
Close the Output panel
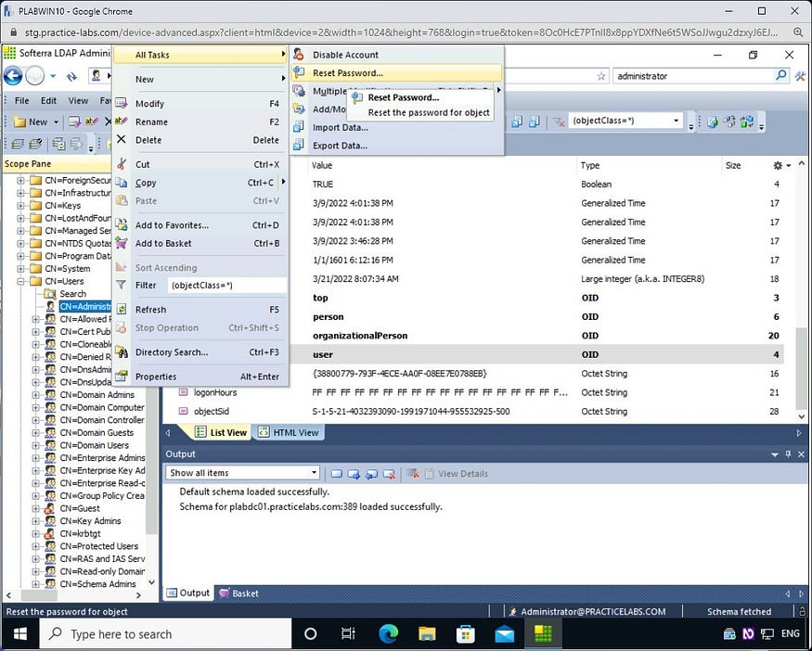801,453
